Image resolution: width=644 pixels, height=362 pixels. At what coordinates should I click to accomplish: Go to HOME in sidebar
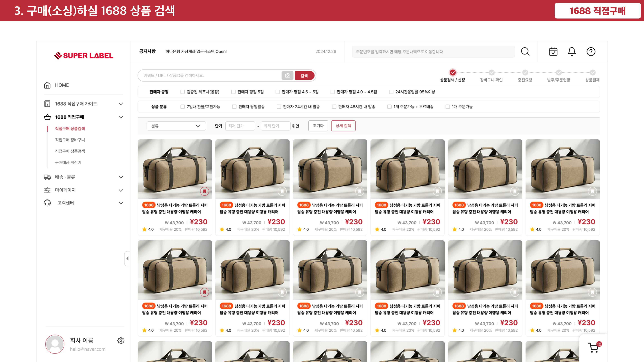click(62, 85)
